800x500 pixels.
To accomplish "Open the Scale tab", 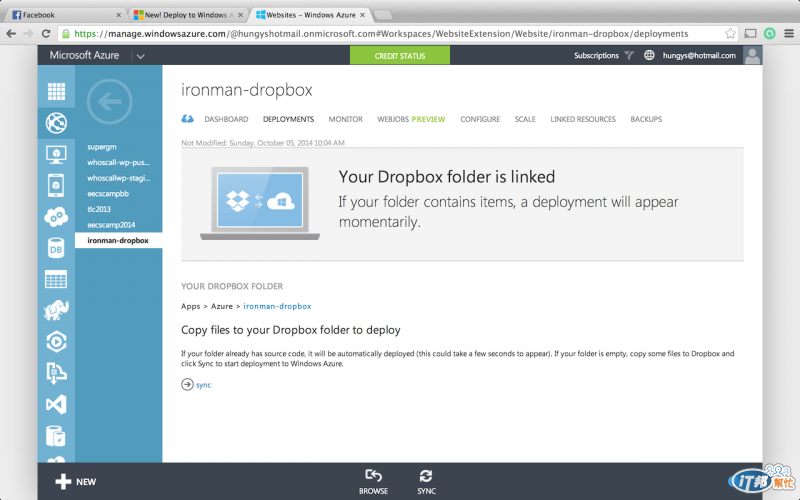I will [525, 119].
